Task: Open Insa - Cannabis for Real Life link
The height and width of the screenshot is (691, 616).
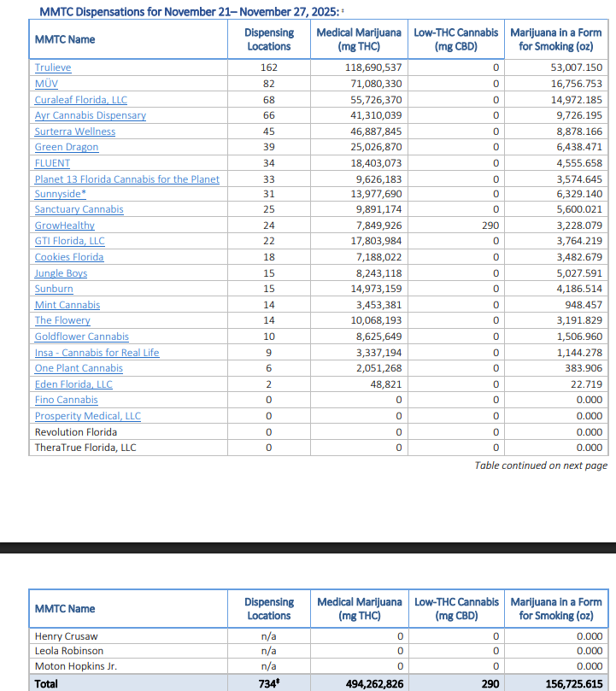Action: coord(97,353)
